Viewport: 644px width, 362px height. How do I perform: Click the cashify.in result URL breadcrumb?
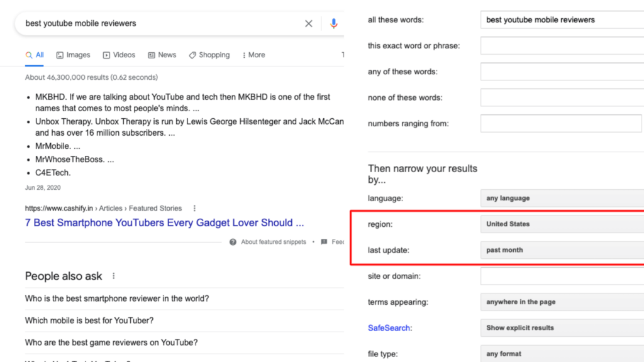tap(103, 209)
